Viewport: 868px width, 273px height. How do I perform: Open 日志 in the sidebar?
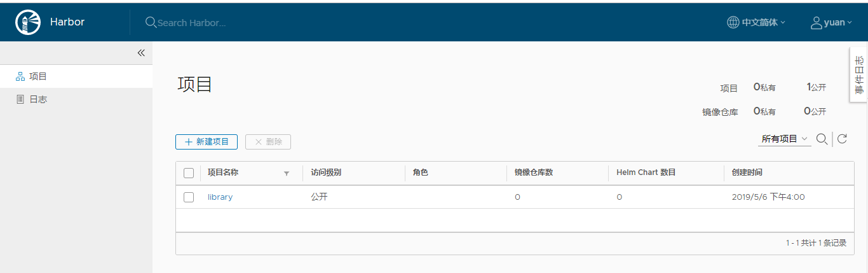pyautogui.click(x=38, y=99)
